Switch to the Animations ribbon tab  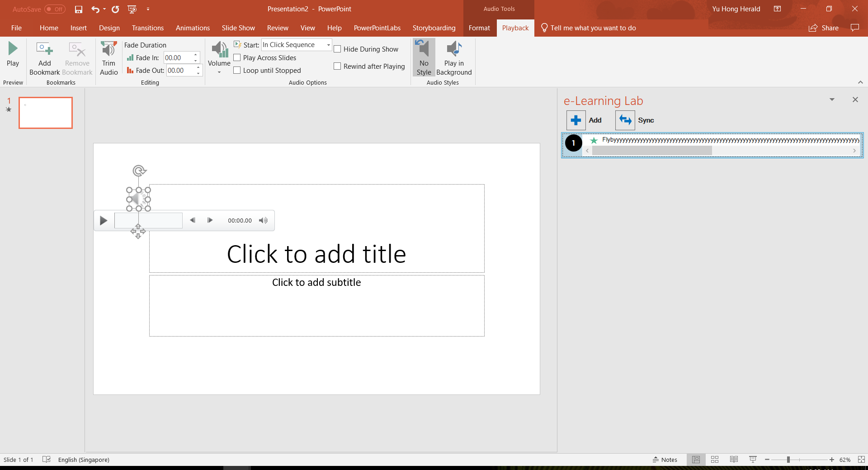coord(193,28)
